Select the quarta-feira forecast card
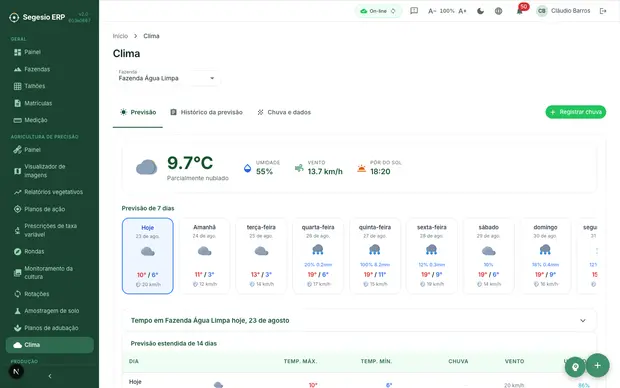620x388 pixels. (318, 256)
